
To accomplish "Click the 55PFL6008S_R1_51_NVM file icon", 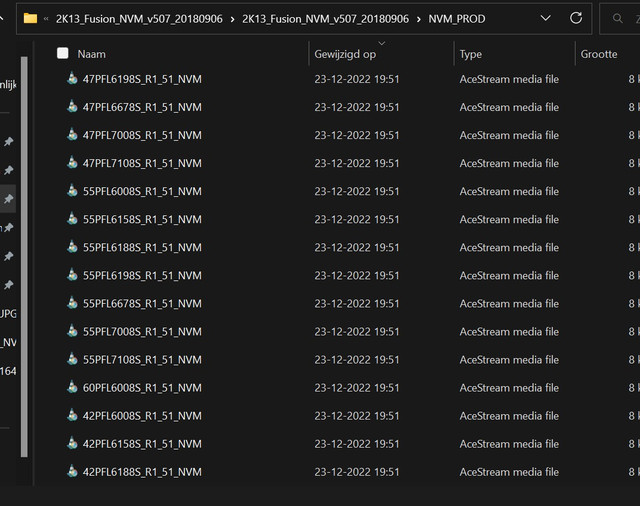I will click(72, 191).
